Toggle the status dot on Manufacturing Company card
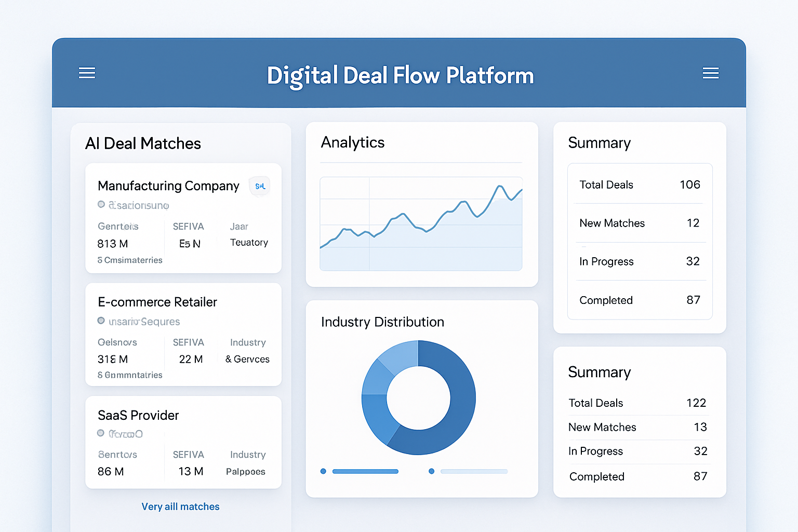The height and width of the screenshot is (532, 798). pos(101,204)
